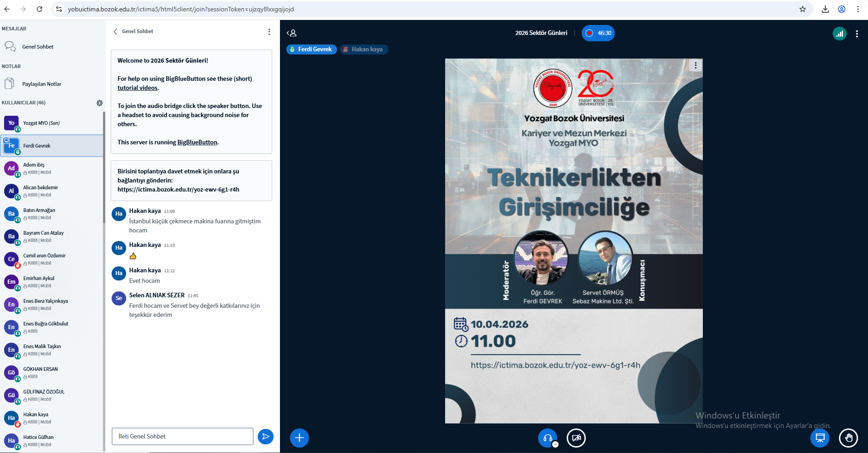Click the raise hand button

tap(848, 438)
